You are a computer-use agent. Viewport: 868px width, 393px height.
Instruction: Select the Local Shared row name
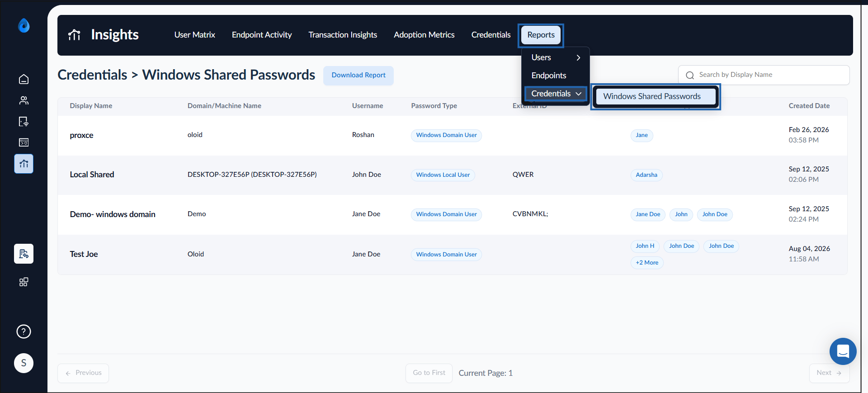coord(92,175)
